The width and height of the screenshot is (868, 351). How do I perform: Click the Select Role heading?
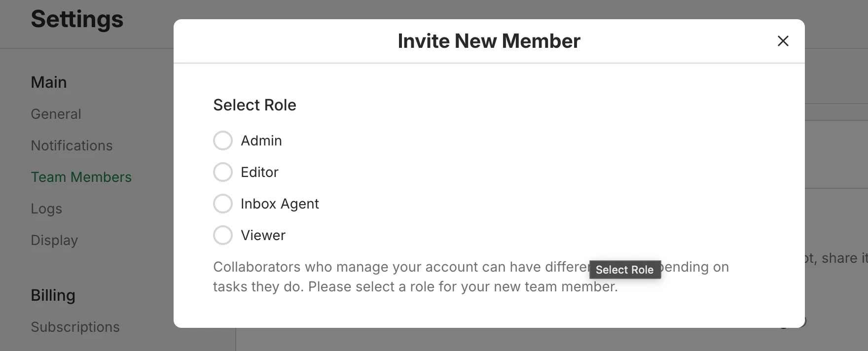[254, 105]
